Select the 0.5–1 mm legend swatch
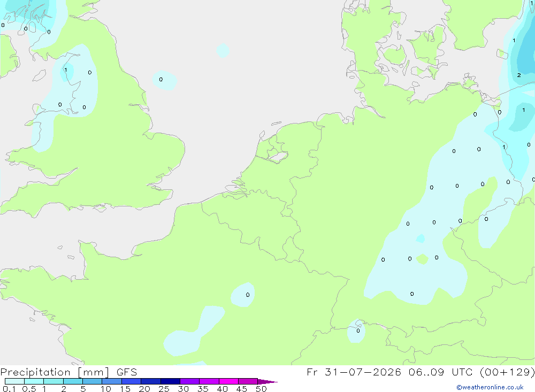Image resolution: width=535 pixels, height=392 pixels. point(34,381)
